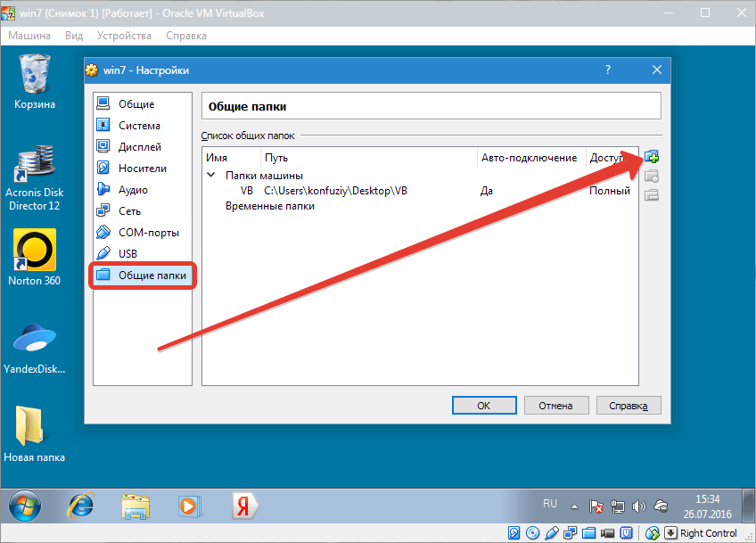
Task: Click the hard disk activity status icon
Action: point(514,533)
